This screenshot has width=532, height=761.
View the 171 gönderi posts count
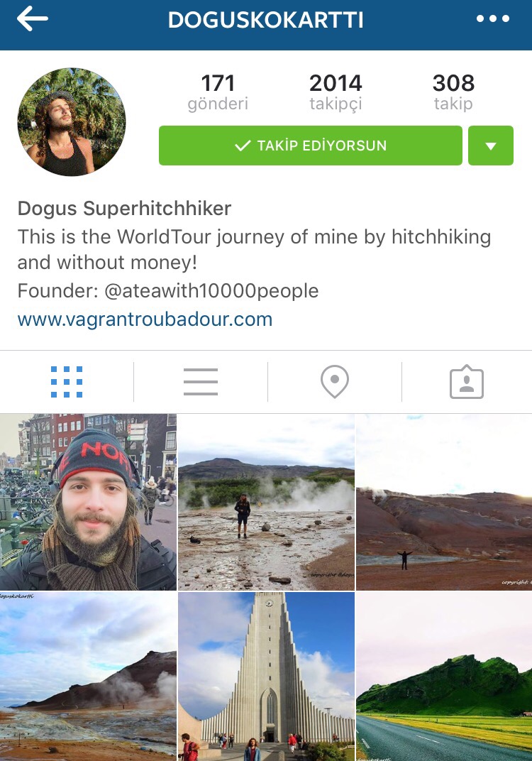[x=218, y=92]
